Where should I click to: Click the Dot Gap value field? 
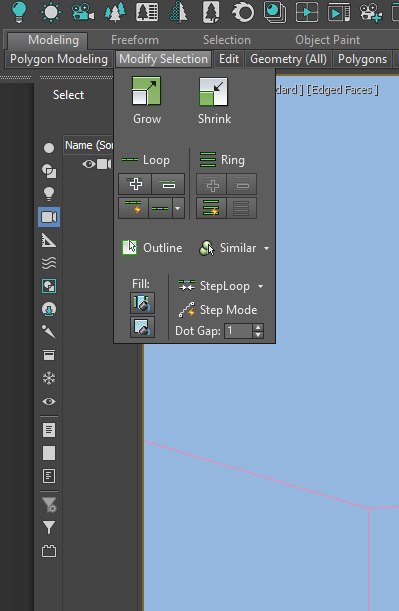coord(238,331)
